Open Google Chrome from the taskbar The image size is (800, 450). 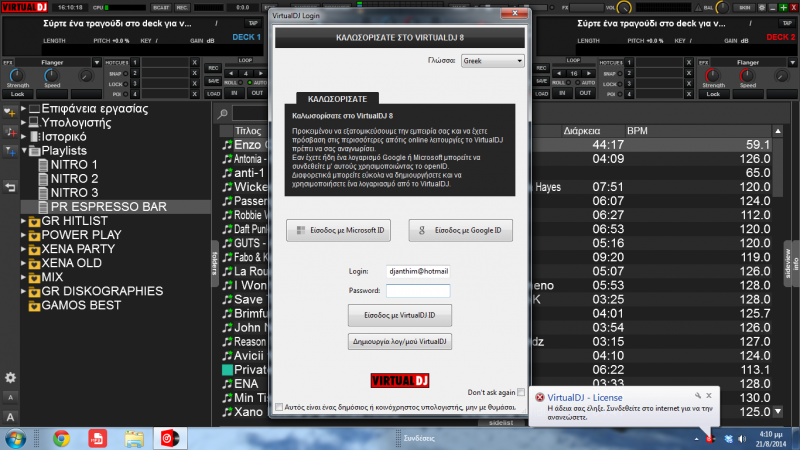pos(62,438)
